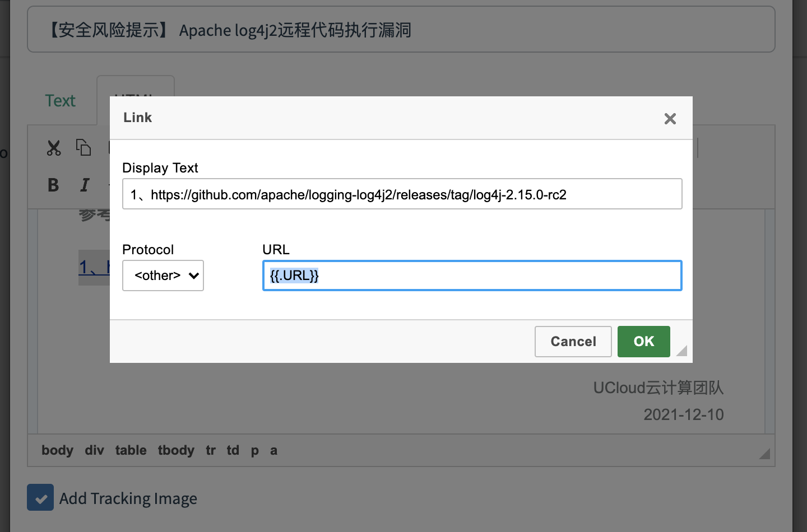Screen dimensions: 807x532
Task: Select a element in path bar
Action: click(273, 450)
